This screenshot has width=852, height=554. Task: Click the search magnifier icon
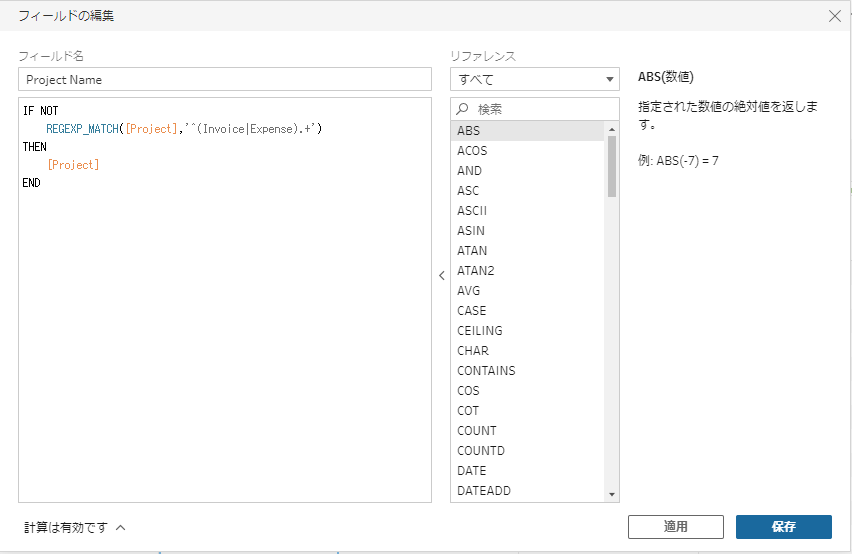(463, 108)
